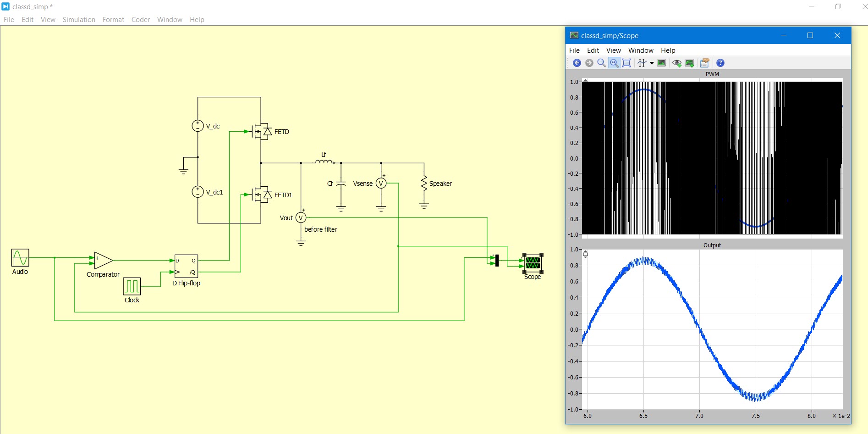
Task: Open Window menu in Scope window
Action: click(x=641, y=50)
